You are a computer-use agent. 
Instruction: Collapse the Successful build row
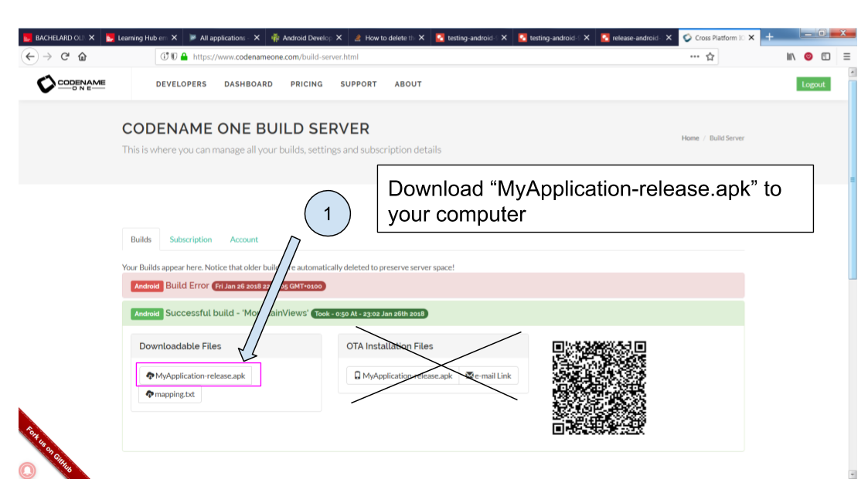point(433,313)
